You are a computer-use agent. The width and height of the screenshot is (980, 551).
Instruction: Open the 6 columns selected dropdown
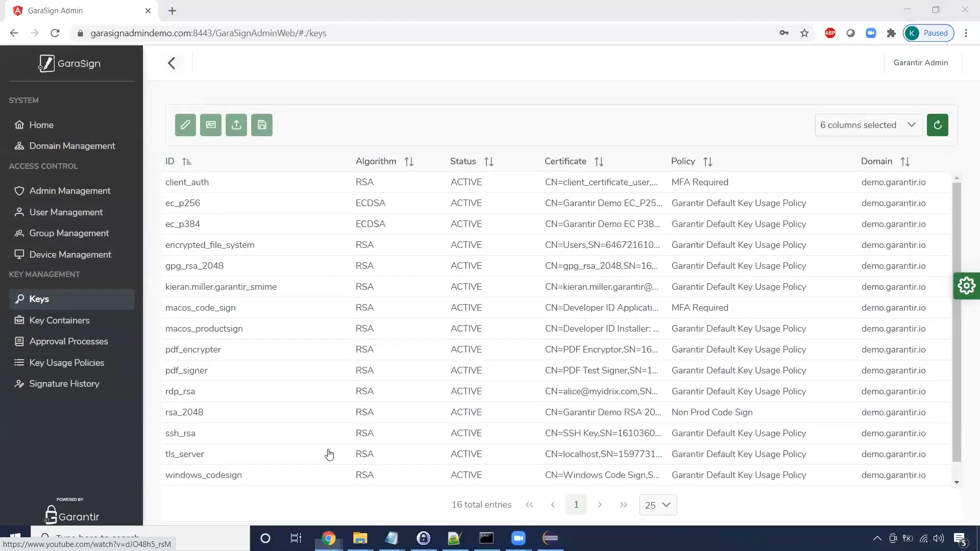click(x=869, y=125)
